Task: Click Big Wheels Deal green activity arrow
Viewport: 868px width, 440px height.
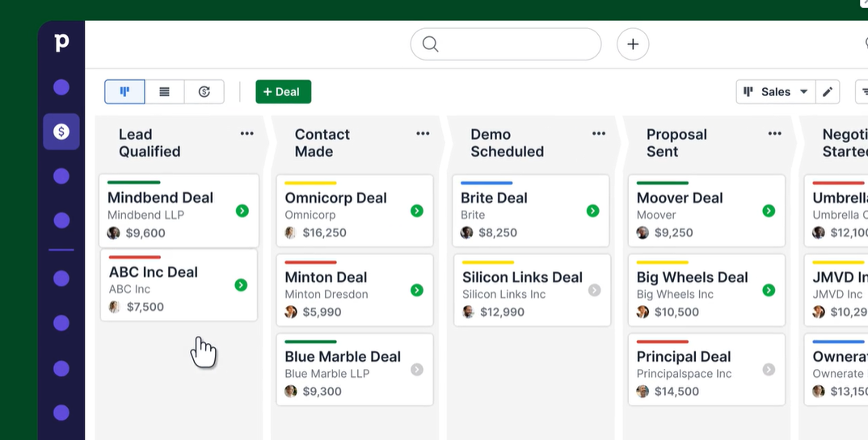Action: [x=769, y=290]
